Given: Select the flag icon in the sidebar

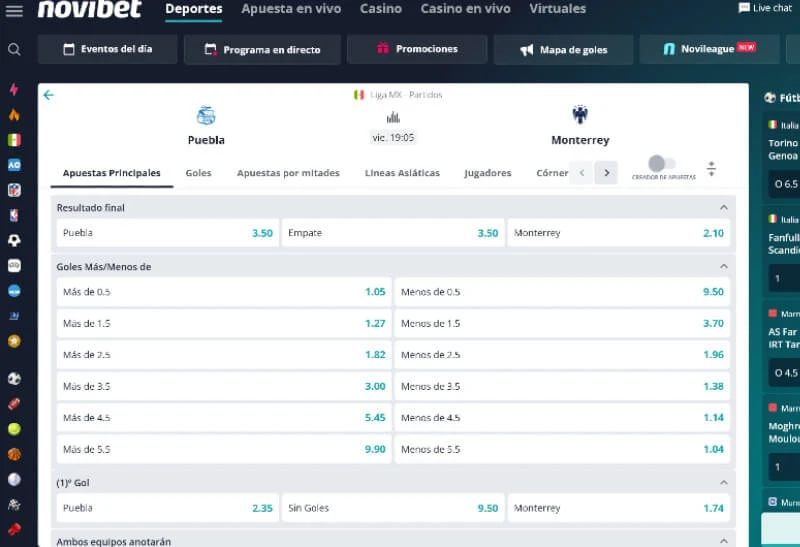Looking at the screenshot, I should tap(14, 140).
